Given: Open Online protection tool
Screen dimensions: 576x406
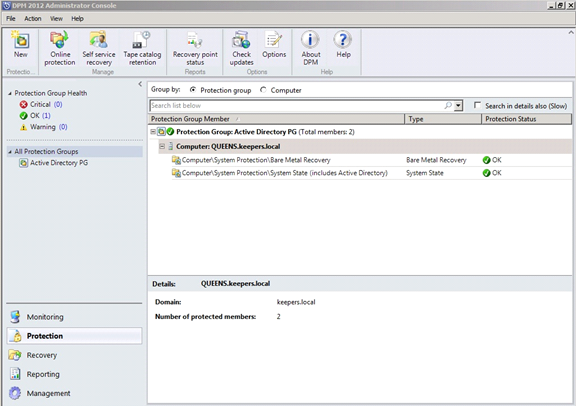Looking at the screenshot, I should (x=60, y=40).
